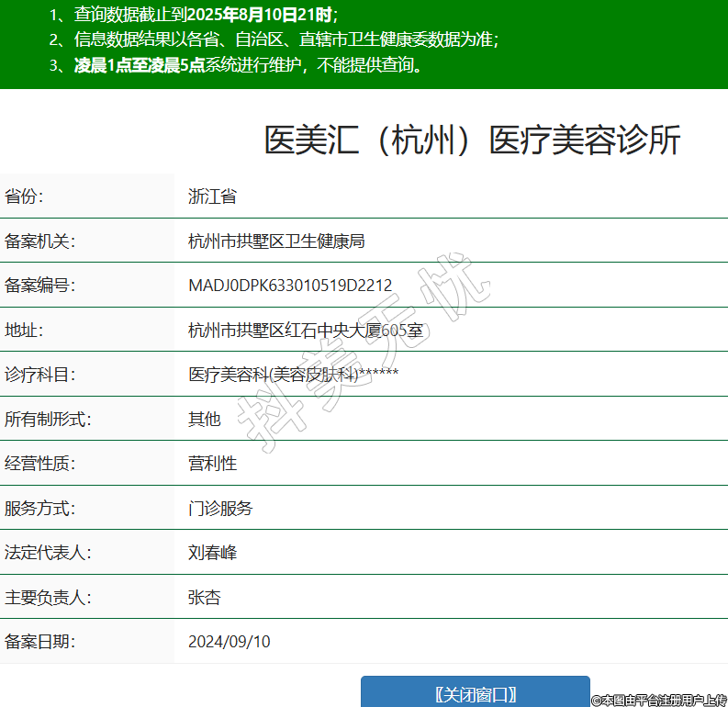Click the 法定代表人 field label
Viewport: 728px width, 707px height.
pos(48,553)
